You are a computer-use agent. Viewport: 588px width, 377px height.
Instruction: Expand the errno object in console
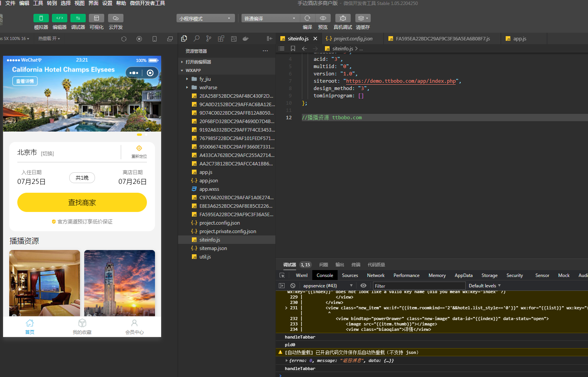(x=287, y=360)
